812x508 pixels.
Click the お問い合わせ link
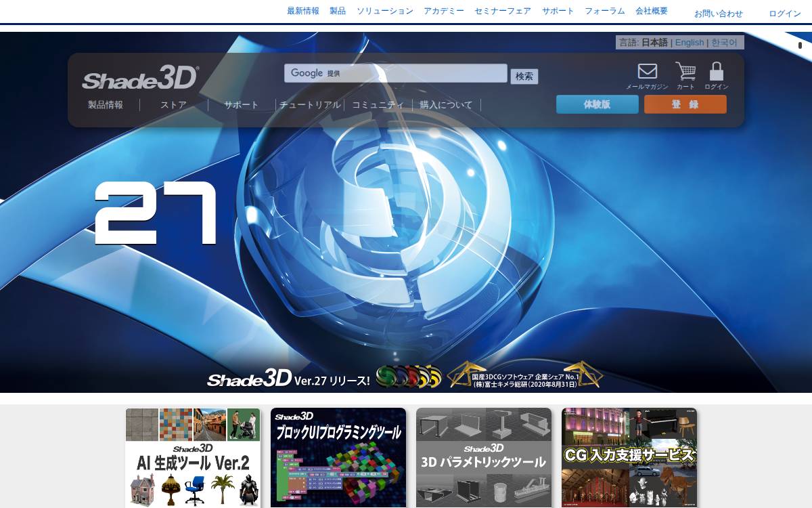(x=719, y=14)
